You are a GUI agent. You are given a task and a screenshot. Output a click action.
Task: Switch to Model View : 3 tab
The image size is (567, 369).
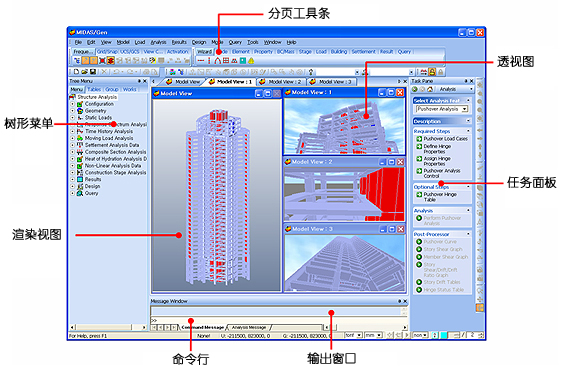332,82
